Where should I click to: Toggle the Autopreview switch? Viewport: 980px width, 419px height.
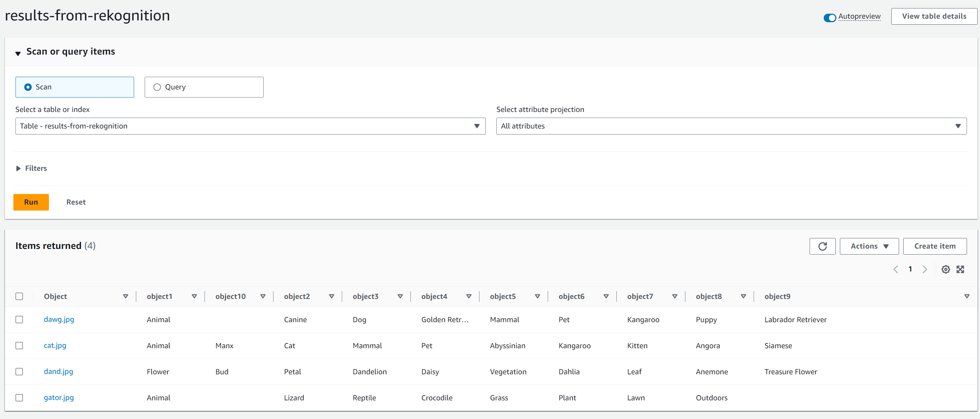click(x=829, y=18)
